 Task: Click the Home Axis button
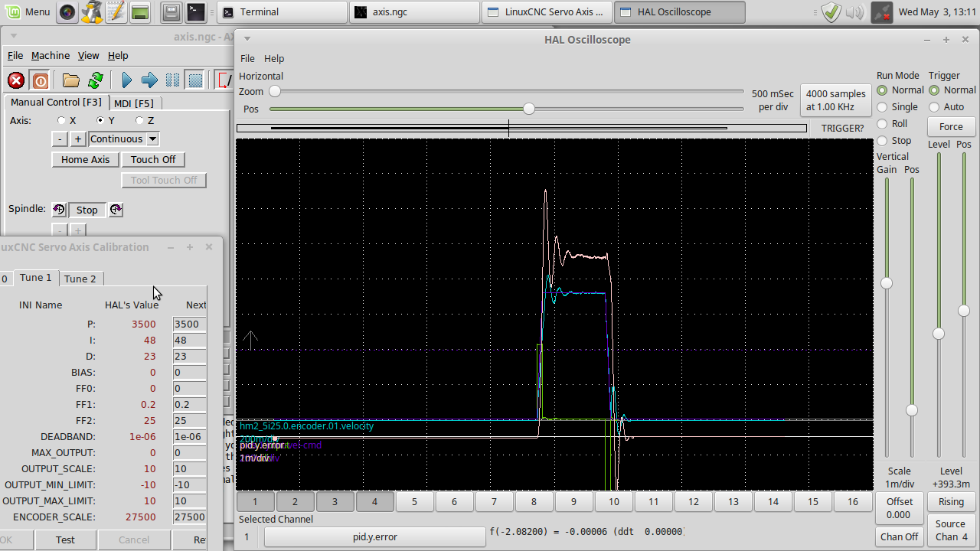[x=85, y=159]
